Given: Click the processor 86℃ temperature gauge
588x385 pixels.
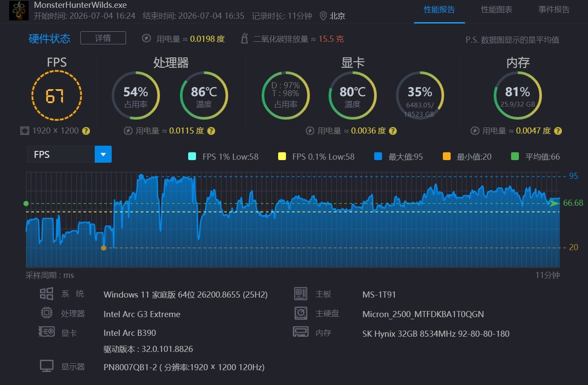Looking at the screenshot, I should [204, 95].
